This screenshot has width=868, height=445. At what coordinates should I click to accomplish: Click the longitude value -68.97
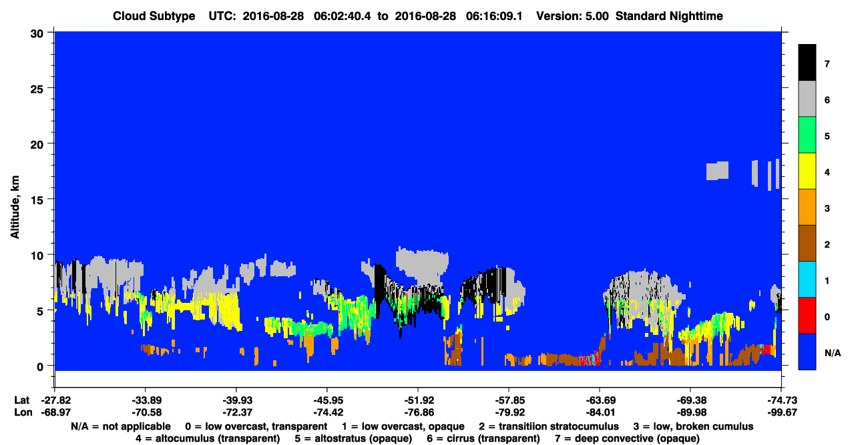coord(55,412)
